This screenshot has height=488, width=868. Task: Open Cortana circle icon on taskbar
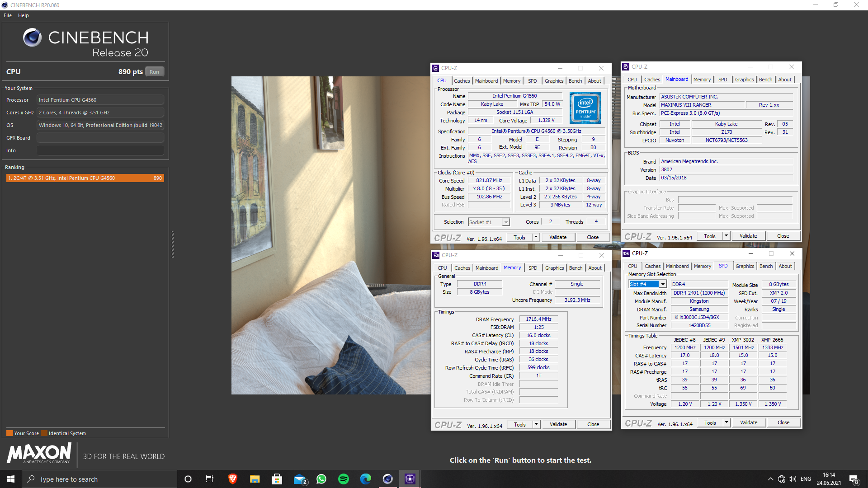click(x=188, y=479)
